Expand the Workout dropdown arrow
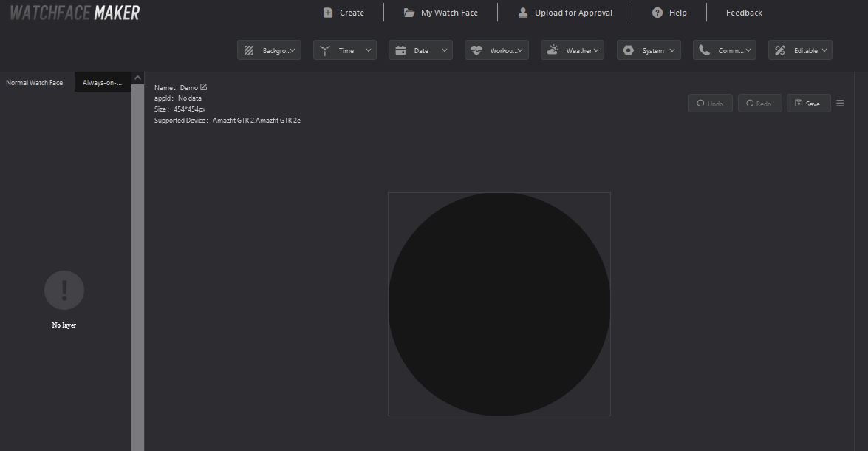The height and width of the screenshot is (451, 868). coord(520,50)
